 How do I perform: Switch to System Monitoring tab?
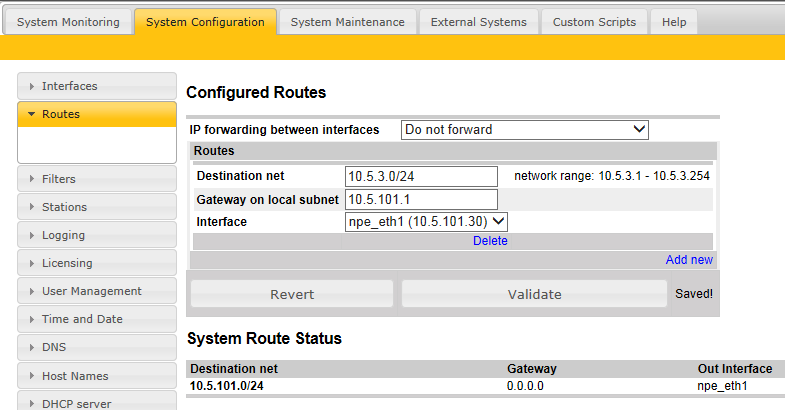click(68, 22)
